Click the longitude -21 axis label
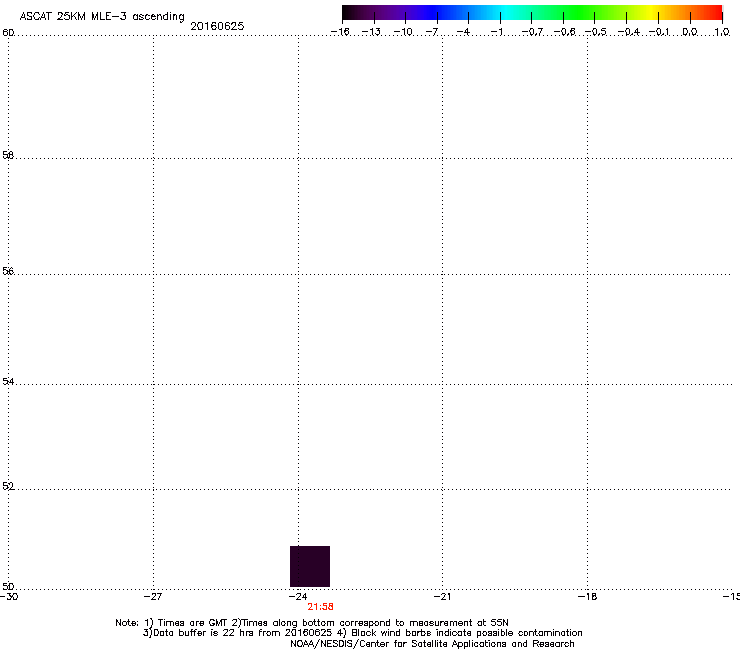Screen dimensions: 740x650 click(x=442, y=597)
